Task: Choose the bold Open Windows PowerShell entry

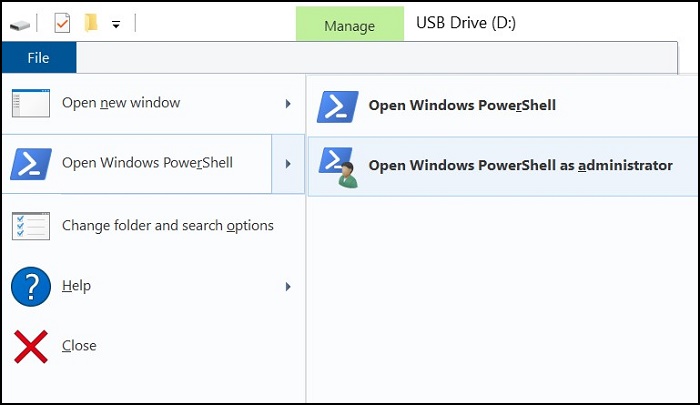Action: click(x=462, y=105)
